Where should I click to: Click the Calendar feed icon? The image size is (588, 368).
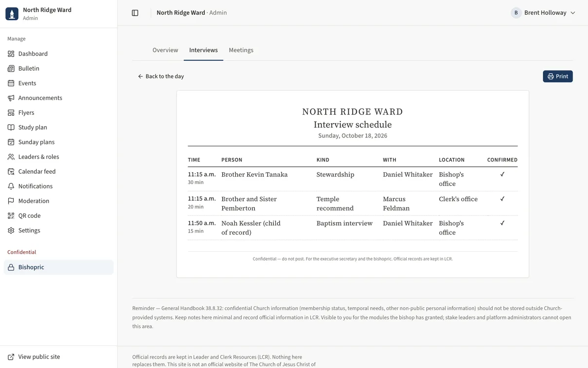pos(11,172)
